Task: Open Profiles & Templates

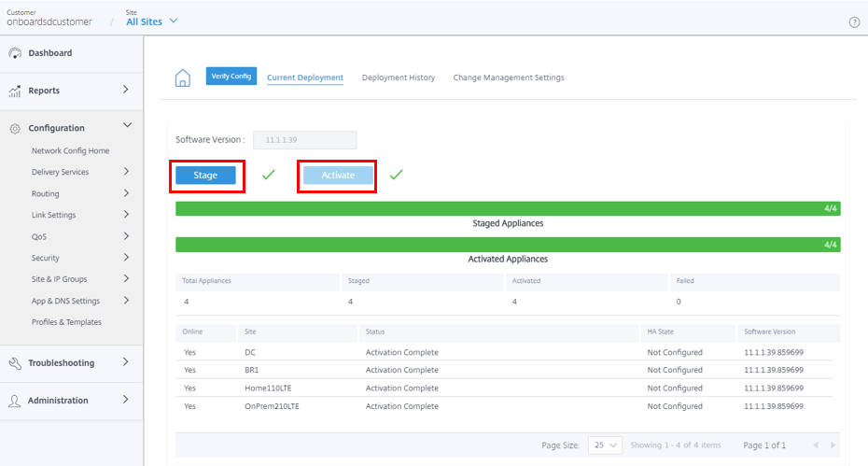Action: click(66, 322)
